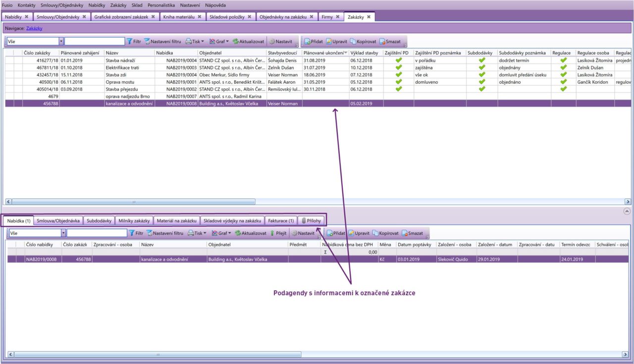The width and height of the screenshot is (634, 364).
Task: Close the Nabídky tab
Action: [x=26, y=17]
